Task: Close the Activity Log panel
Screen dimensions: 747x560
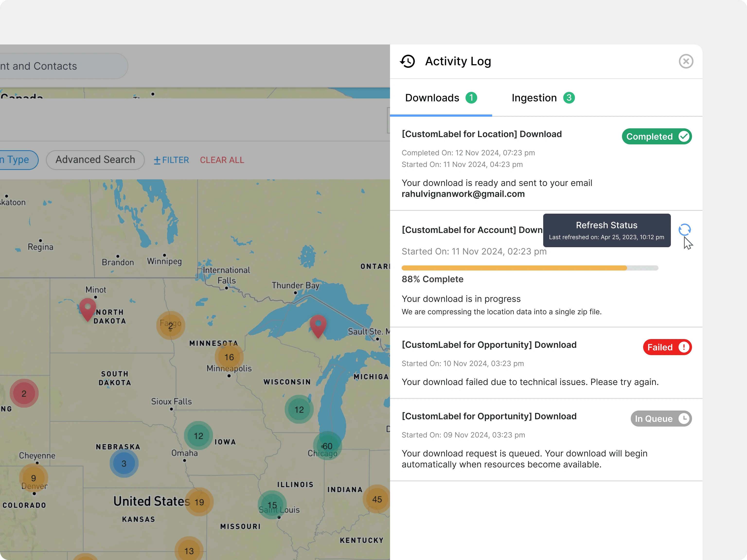Action: pos(686,61)
